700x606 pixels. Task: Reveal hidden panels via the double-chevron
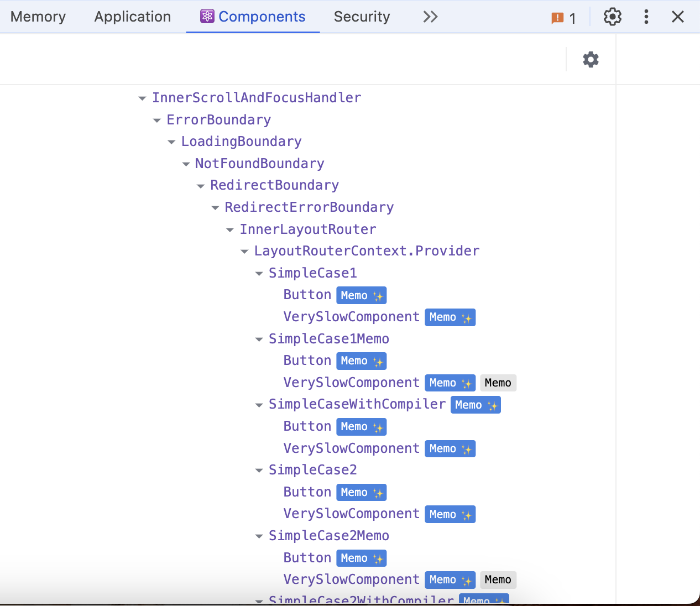pyautogui.click(x=430, y=17)
